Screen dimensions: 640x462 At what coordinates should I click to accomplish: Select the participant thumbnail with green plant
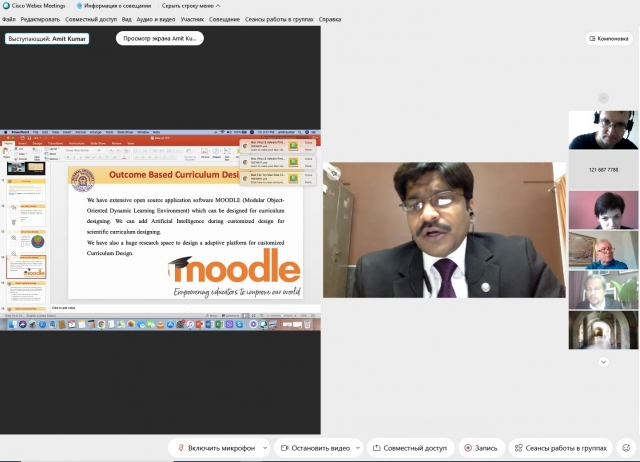click(x=603, y=290)
